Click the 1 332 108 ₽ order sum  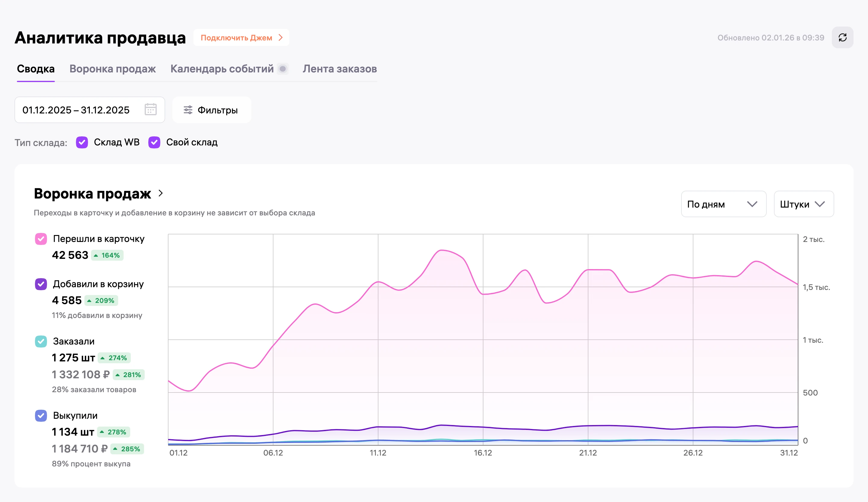(x=80, y=374)
